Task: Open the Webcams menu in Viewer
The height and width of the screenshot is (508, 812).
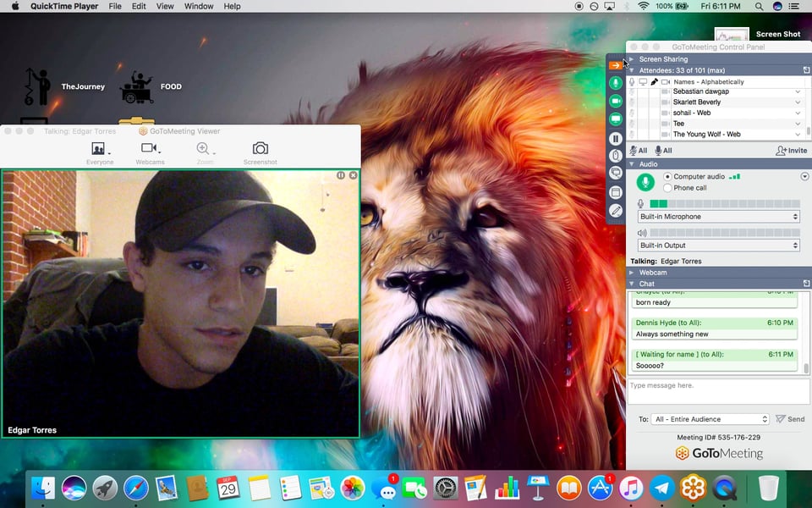Action: tap(151, 153)
